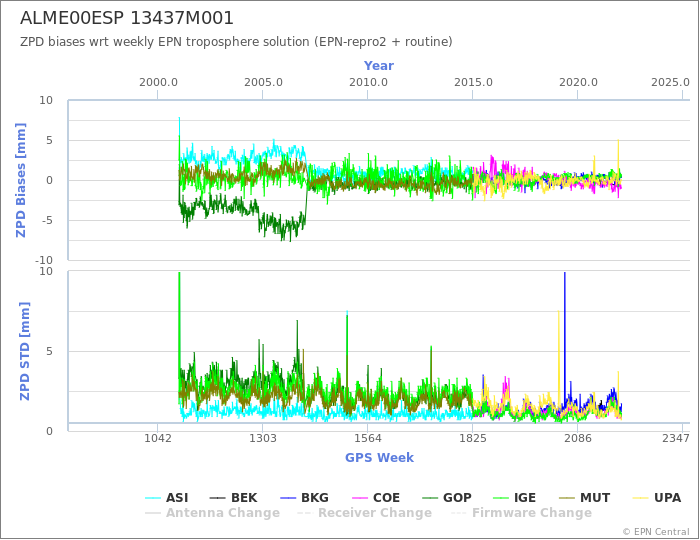Click the 2010.0 year axis label
This screenshot has width=700, height=540.
[368, 83]
